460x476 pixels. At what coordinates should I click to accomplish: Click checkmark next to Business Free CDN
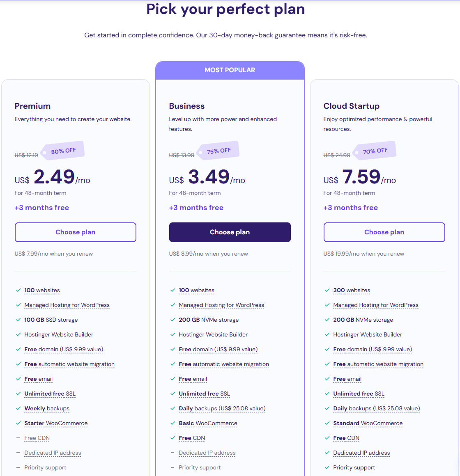[x=172, y=438]
